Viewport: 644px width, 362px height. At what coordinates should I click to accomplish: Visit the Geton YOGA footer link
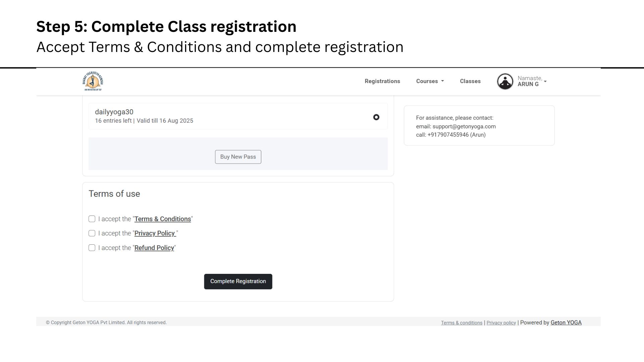click(566, 322)
